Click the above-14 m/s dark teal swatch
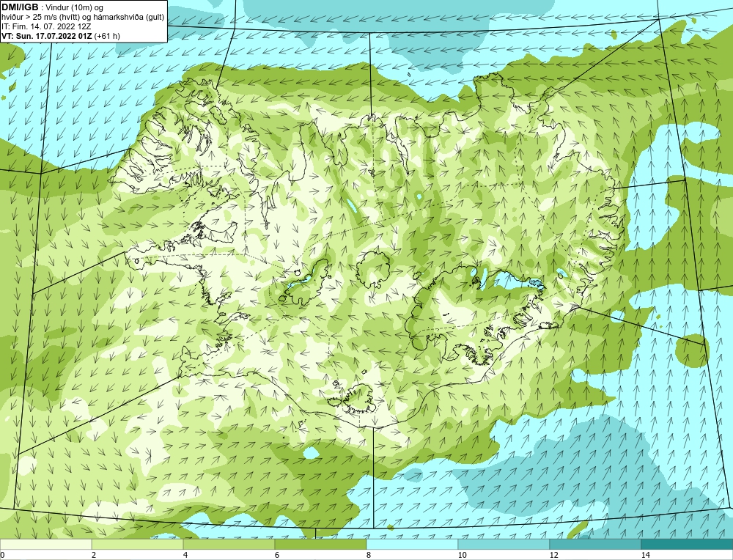The width and height of the screenshot is (733, 560). click(688, 544)
